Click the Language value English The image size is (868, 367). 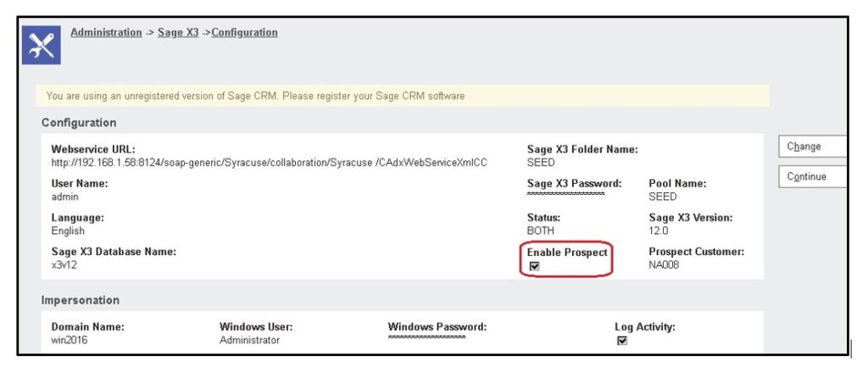(68, 231)
